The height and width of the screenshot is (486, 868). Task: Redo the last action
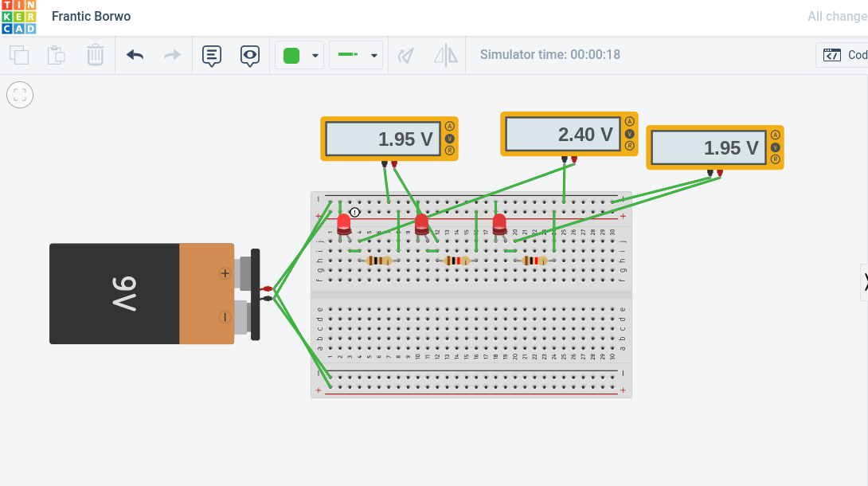coord(172,55)
